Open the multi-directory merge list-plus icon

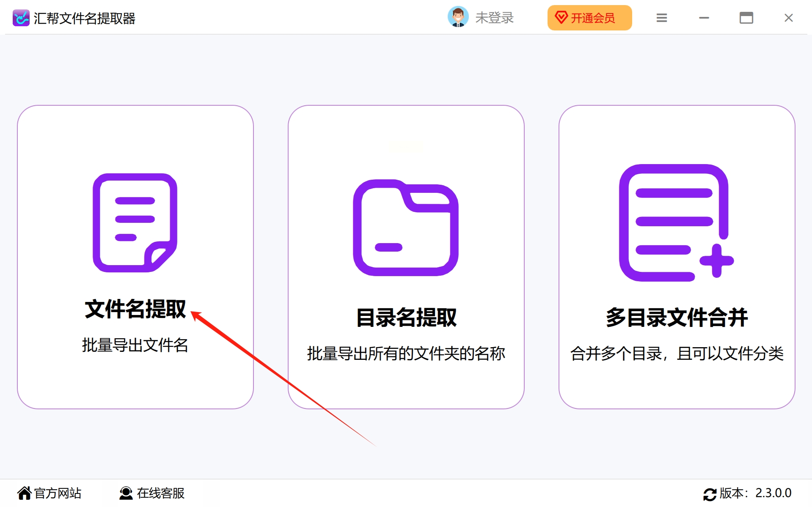676,223
